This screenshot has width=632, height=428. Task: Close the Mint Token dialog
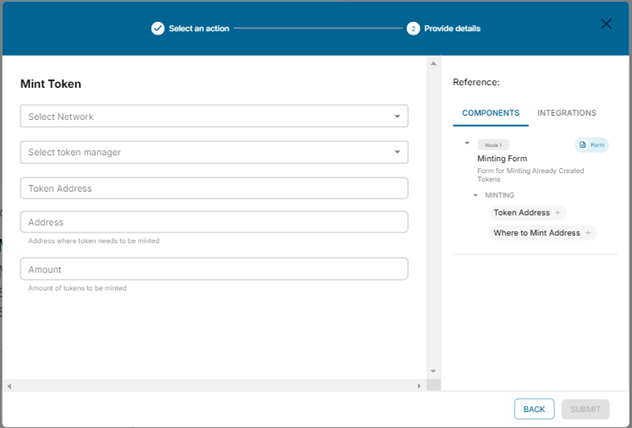(606, 24)
